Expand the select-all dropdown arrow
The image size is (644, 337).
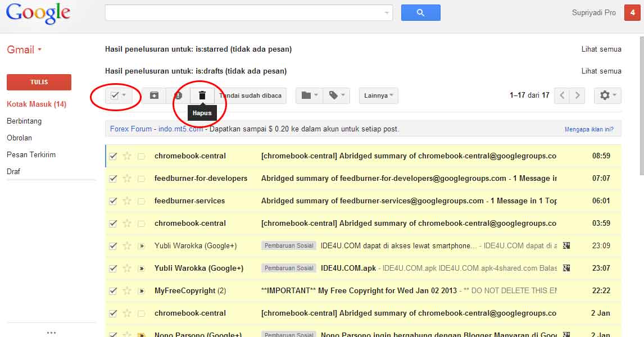coord(124,95)
